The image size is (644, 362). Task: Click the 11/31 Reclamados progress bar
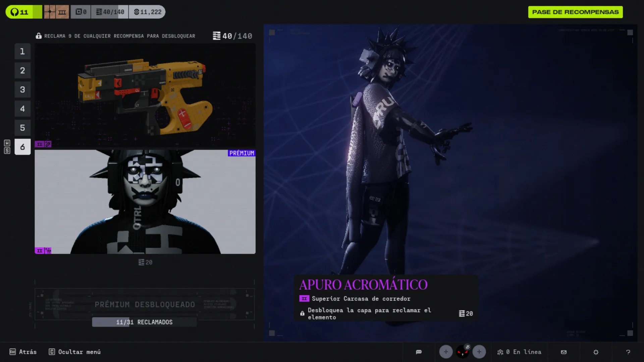[x=144, y=322]
